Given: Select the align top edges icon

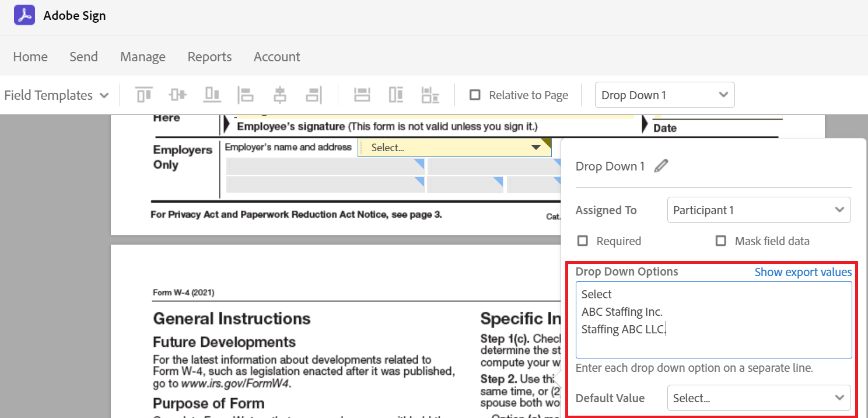Looking at the screenshot, I should click(x=143, y=95).
